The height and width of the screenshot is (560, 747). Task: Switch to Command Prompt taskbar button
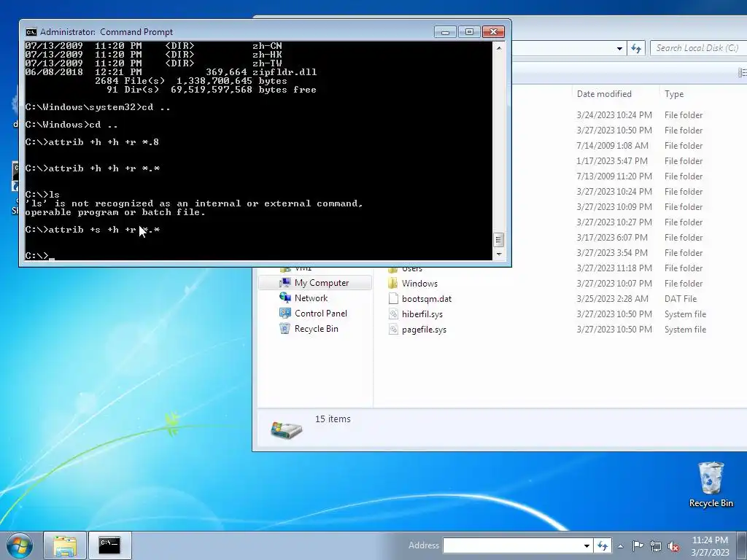pos(109,545)
